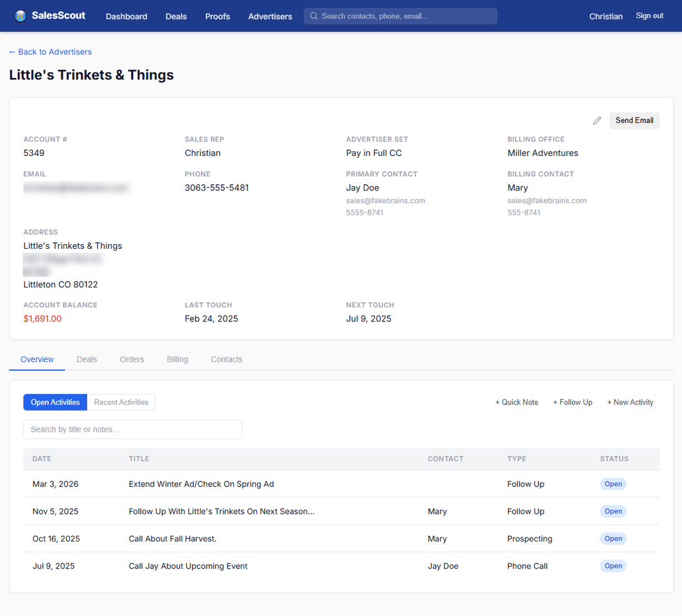Open Call Jay About Upcoming Event activity
The height and width of the screenshot is (616, 682).
(188, 566)
